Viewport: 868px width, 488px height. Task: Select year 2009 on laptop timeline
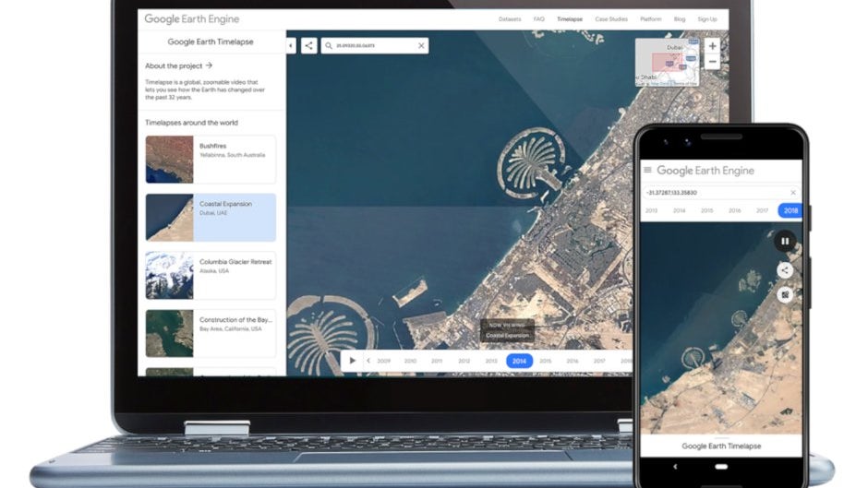(x=383, y=361)
